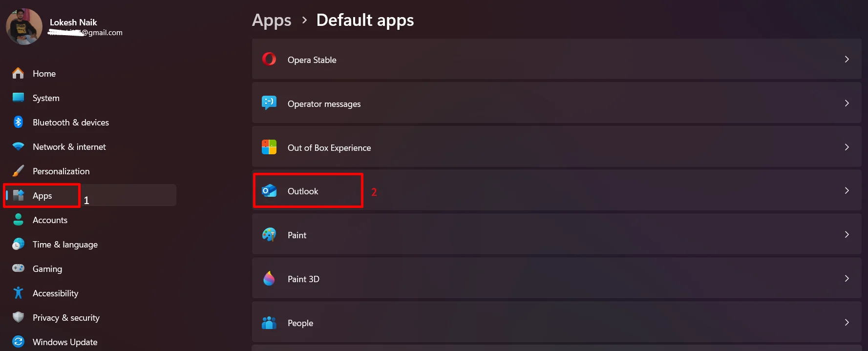Open Privacy & security settings
The height and width of the screenshot is (351, 868).
pyautogui.click(x=66, y=318)
